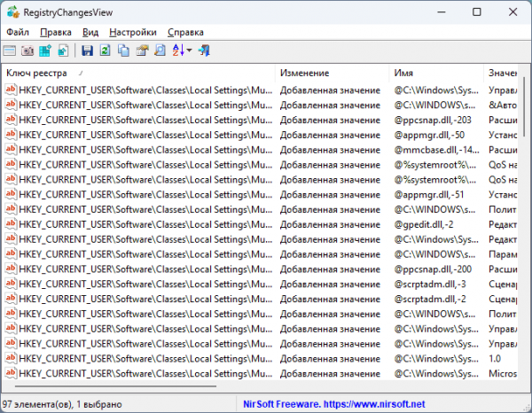Sort by the Изменение column header
This screenshot has width=532, height=413.
332,74
